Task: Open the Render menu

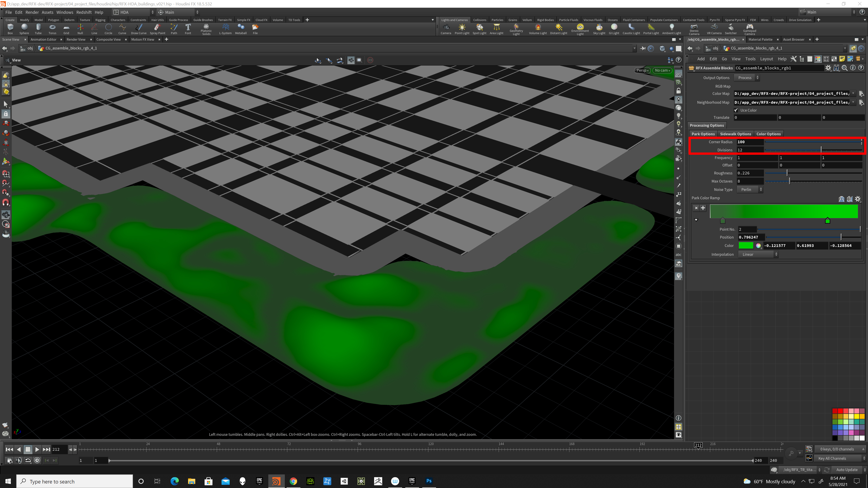Action: click(32, 12)
